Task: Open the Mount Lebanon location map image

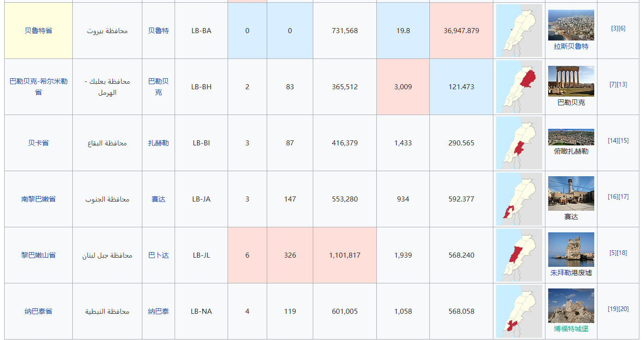Action: point(519,255)
